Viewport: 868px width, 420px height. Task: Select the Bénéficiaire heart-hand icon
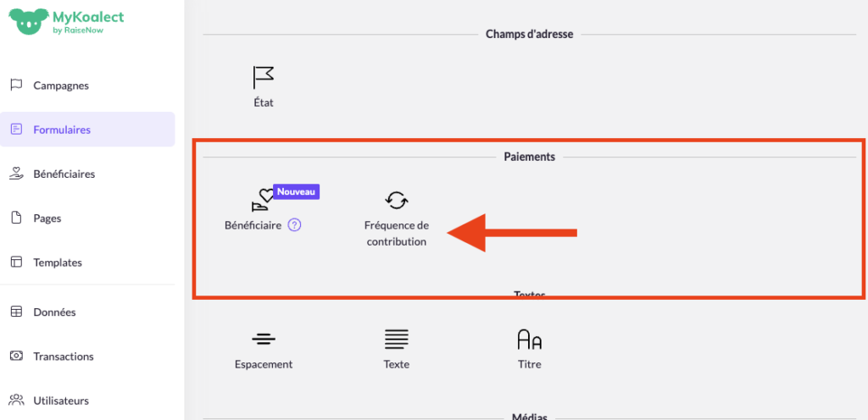pos(263,202)
